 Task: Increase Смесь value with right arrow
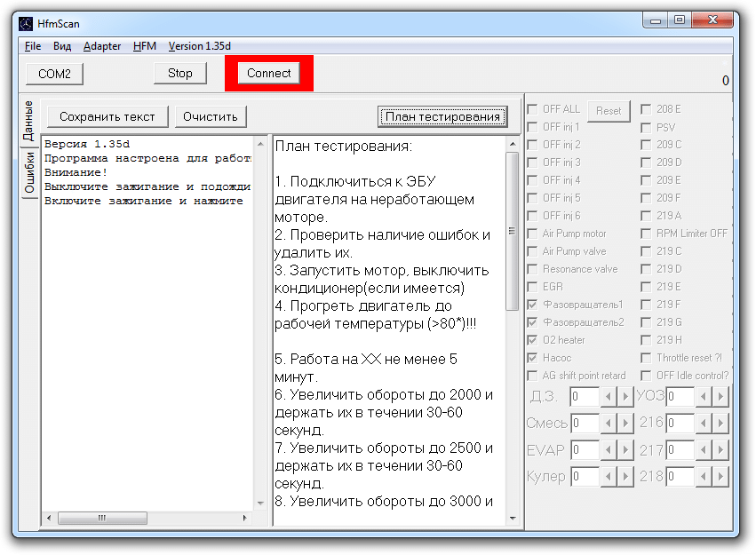pos(625,423)
